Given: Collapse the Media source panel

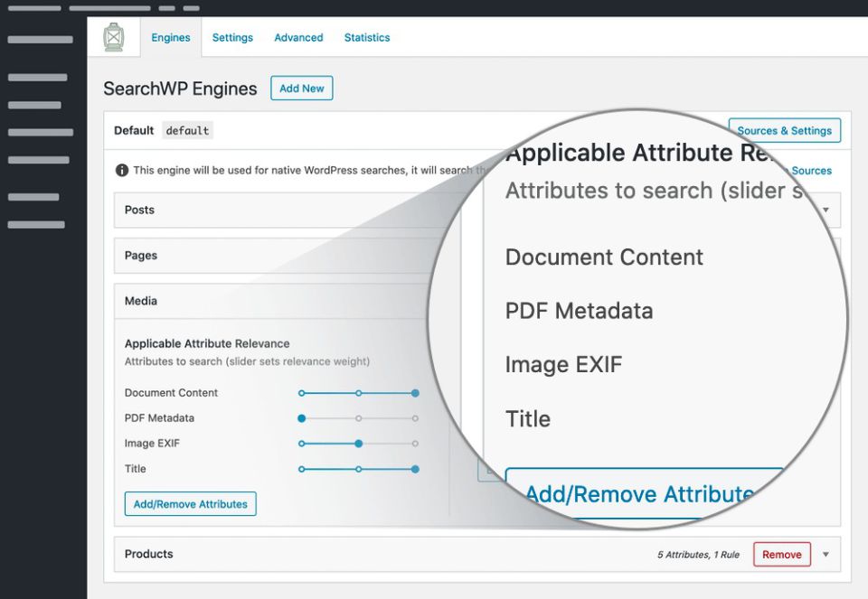Looking at the screenshot, I should click(141, 301).
